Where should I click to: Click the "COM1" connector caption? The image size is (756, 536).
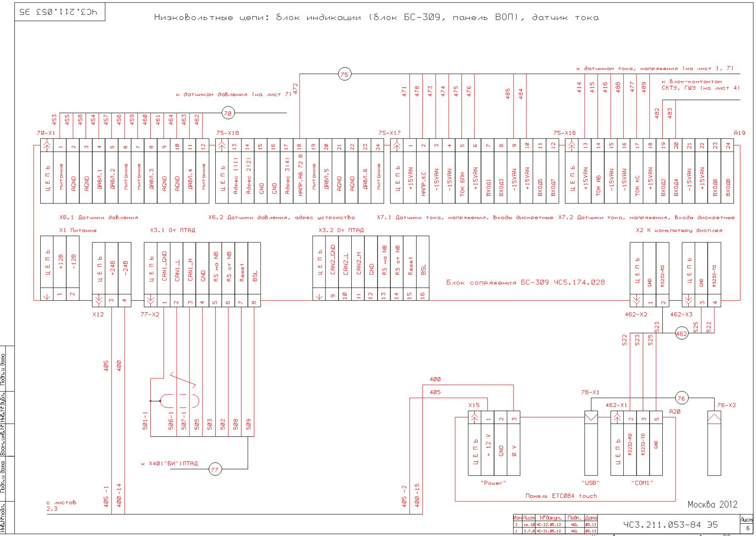(642, 483)
